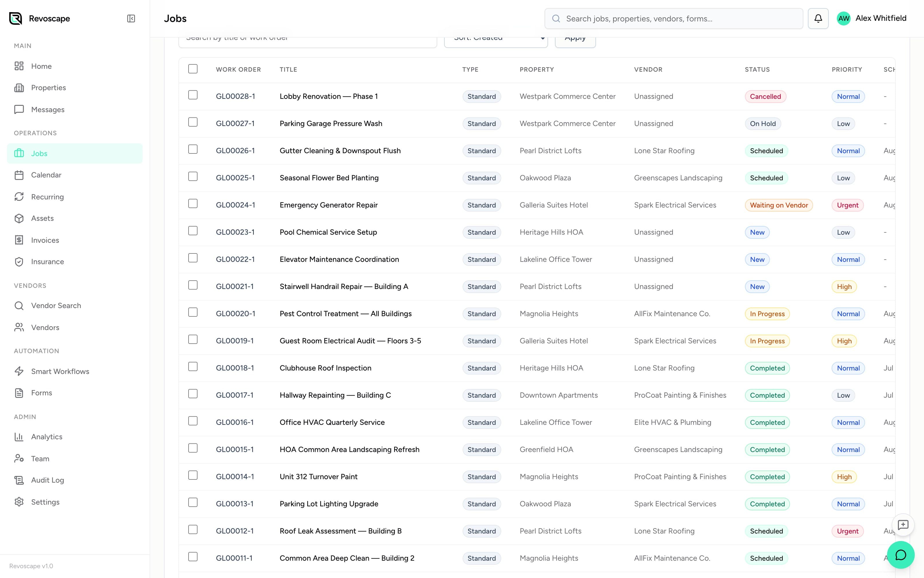Click the Invoices receipt icon
Viewport: 924px width, 578px height.
pos(19,240)
